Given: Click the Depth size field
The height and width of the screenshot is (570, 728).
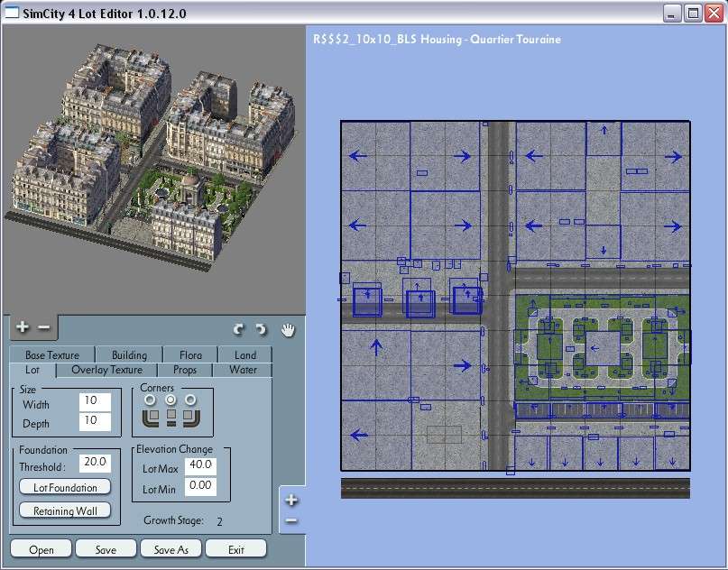Looking at the screenshot, I should click(95, 421).
